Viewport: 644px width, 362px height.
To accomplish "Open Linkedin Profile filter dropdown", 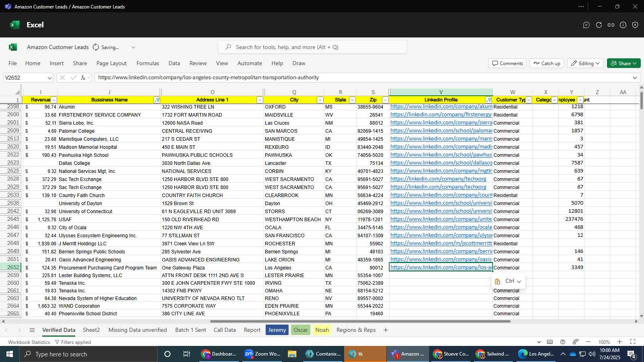I will click(489, 100).
